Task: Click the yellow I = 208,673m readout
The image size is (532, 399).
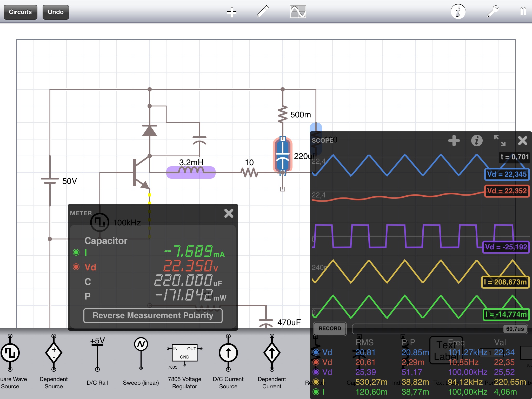Action: click(x=505, y=282)
